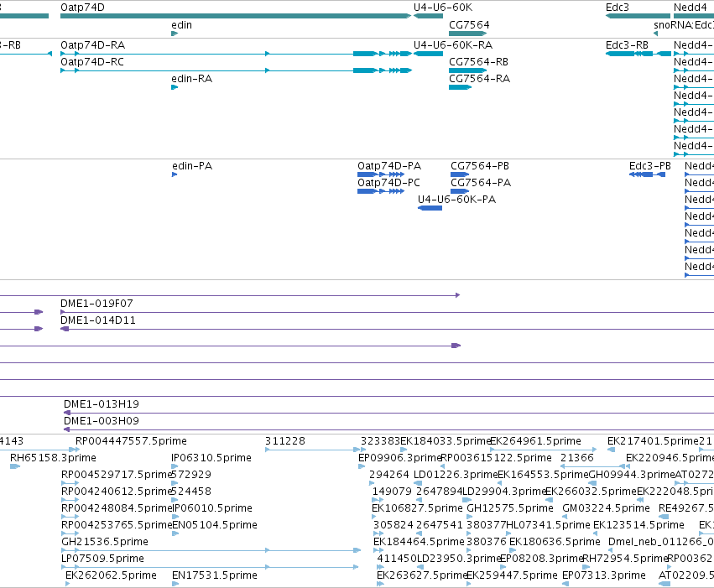This screenshot has height=588, width=714.
Task: Click the CG7564 gene feature
Action: click(467, 34)
